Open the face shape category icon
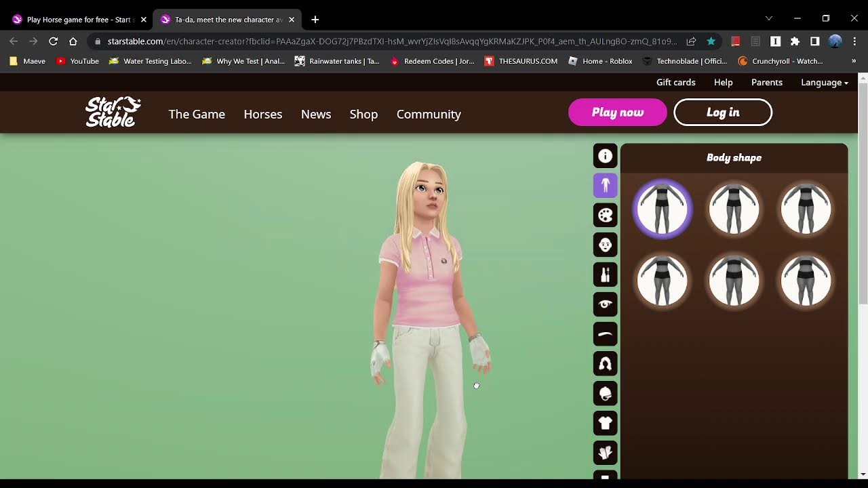This screenshot has height=488, width=868. pyautogui.click(x=606, y=245)
